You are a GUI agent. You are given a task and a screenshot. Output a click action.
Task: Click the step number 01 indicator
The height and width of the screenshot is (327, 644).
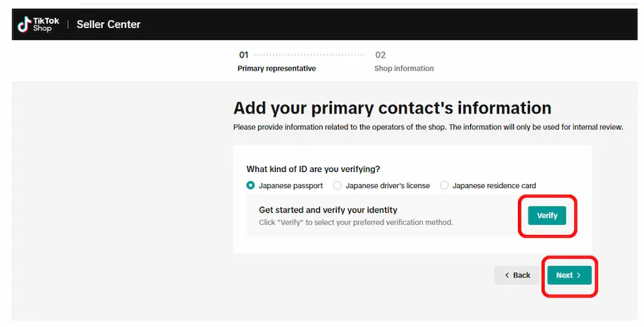click(x=244, y=55)
